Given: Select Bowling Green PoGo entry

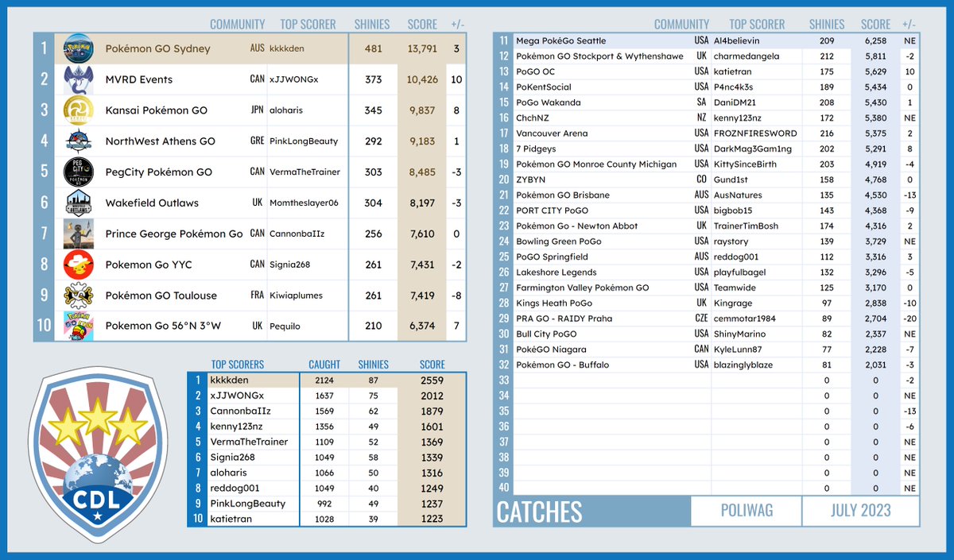Looking at the screenshot, I should click(559, 241).
